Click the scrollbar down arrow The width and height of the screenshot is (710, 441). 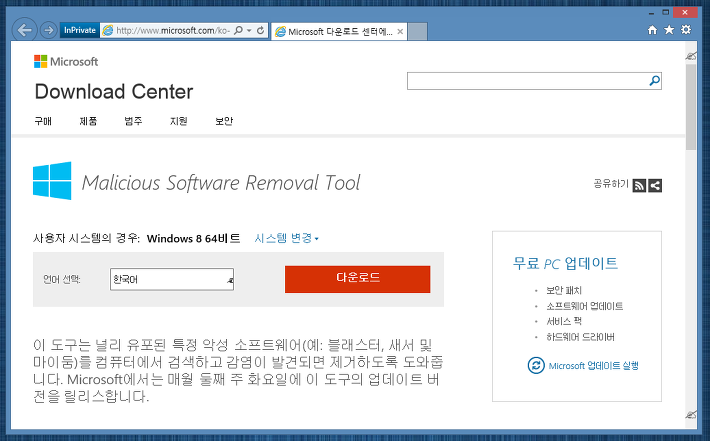(691, 415)
